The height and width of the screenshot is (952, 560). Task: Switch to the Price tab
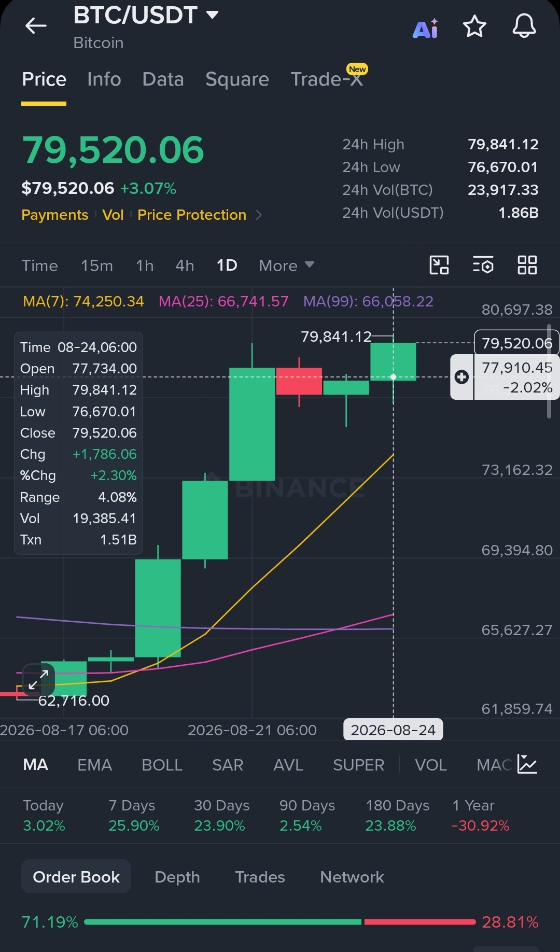coord(44,79)
